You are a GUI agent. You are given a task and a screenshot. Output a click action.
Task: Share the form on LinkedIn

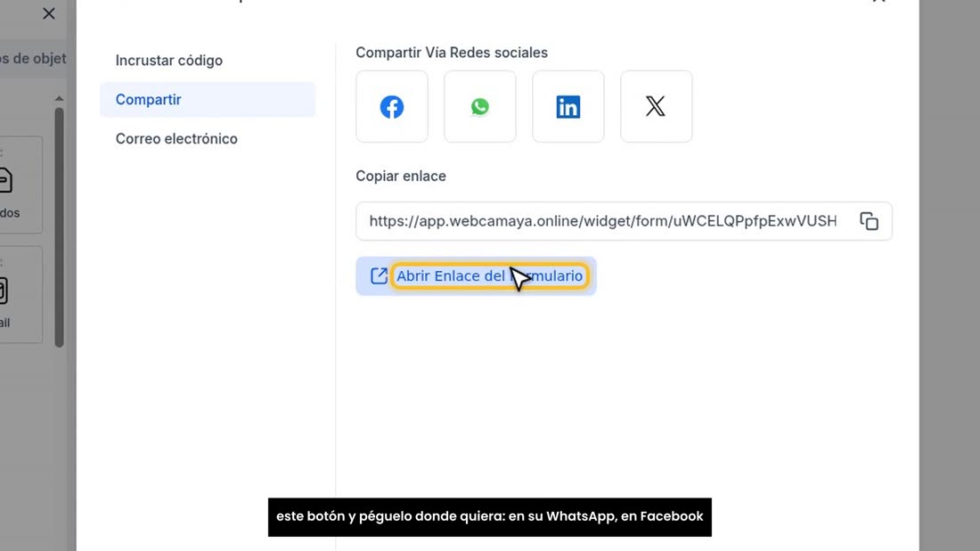[x=568, y=106]
